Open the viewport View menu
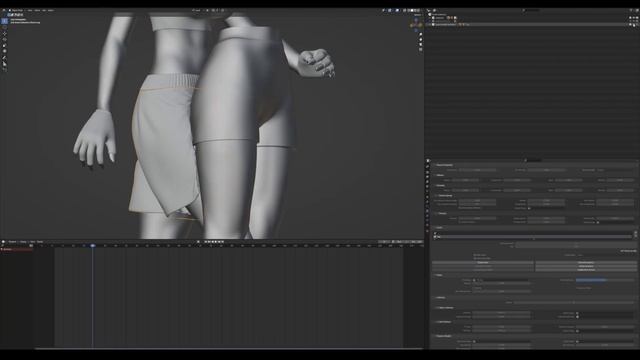The width and height of the screenshot is (640, 360). (30, 10)
